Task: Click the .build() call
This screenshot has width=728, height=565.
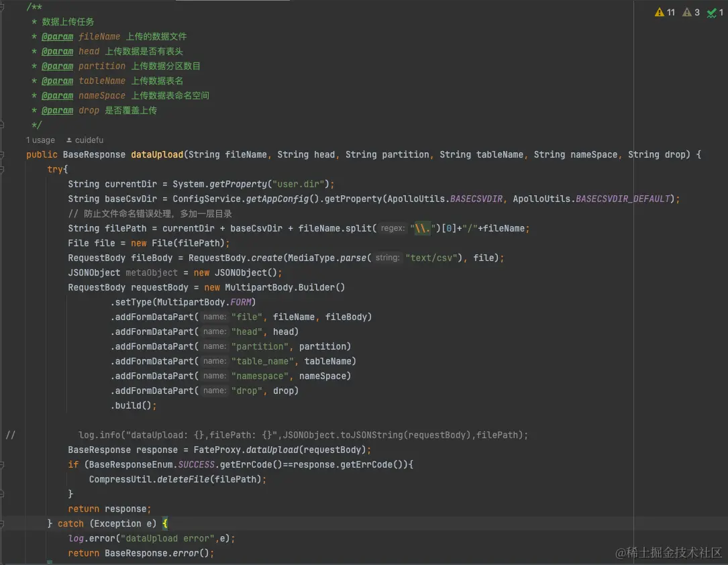Action: pyautogui.click(x=134, y=406)
